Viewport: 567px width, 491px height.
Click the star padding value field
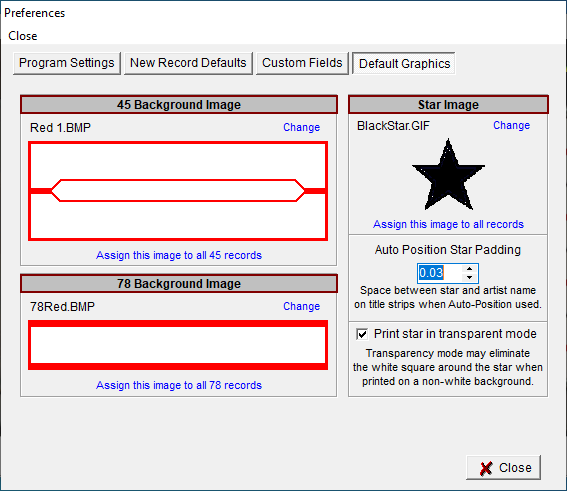click(x=440, y=273)
